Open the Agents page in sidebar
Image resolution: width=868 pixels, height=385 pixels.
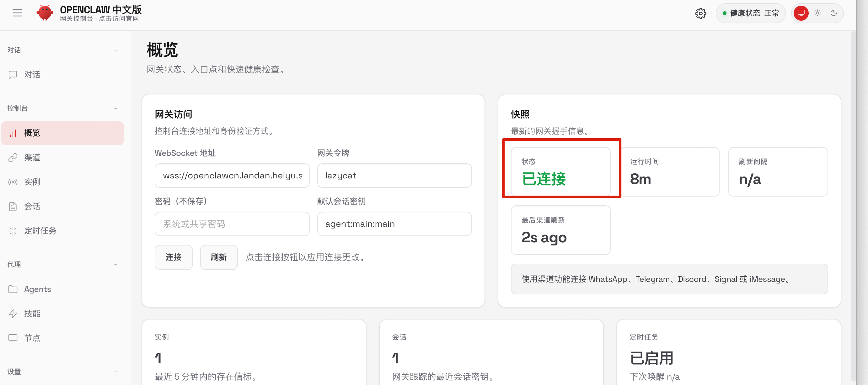coord(62,289)
